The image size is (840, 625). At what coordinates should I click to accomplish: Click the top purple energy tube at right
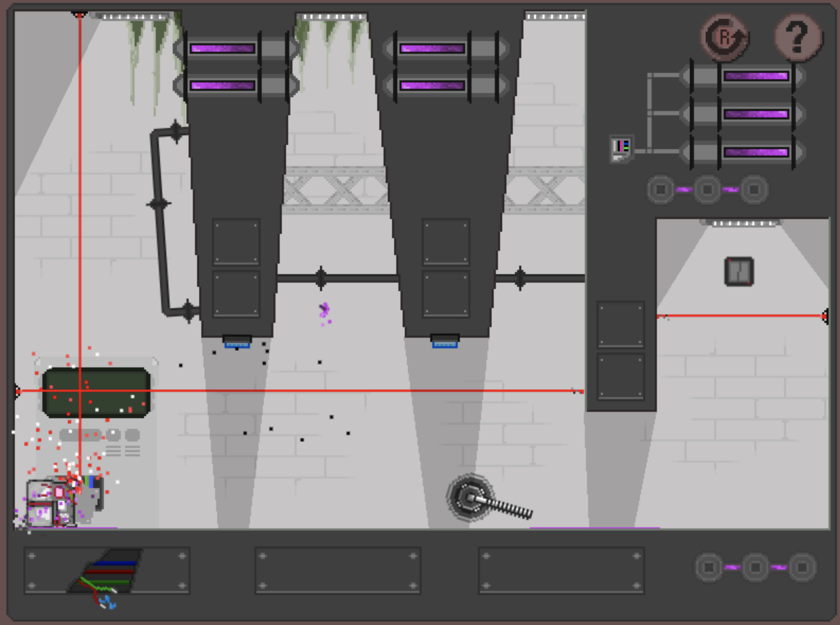[756, 76]
